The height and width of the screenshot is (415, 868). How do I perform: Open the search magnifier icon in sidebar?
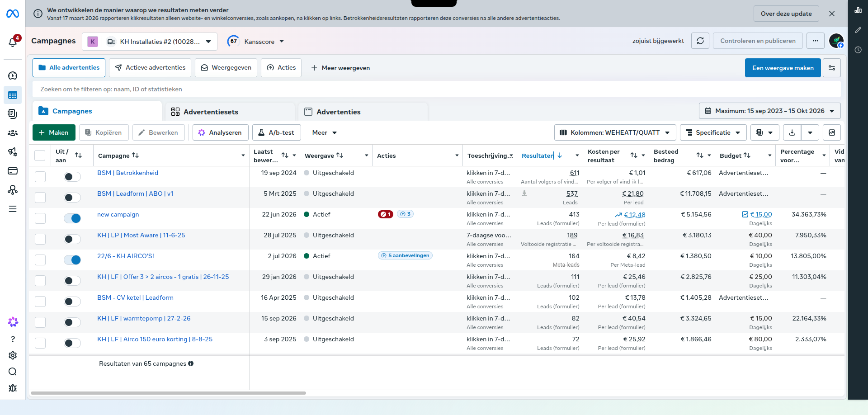13,372
